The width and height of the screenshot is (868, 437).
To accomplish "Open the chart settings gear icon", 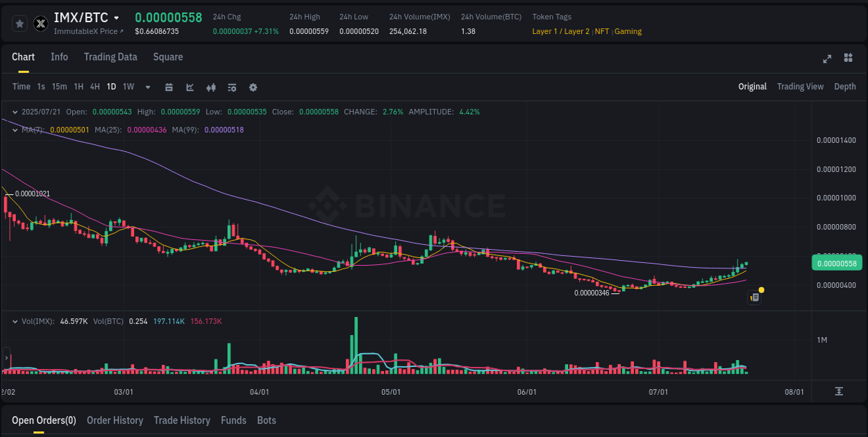I will 253,87.
